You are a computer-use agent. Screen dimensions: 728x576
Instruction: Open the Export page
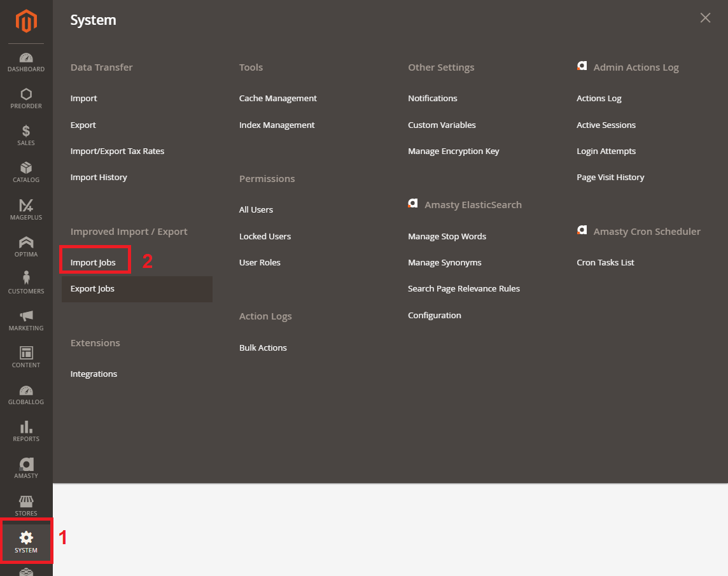83,125
